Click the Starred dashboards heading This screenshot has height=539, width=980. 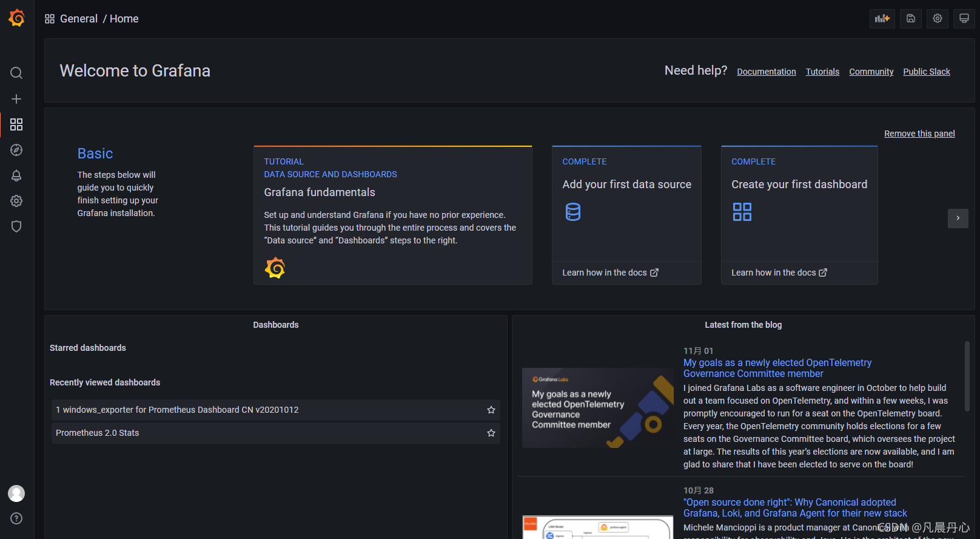pyautogui.click(x=88, y=348)
